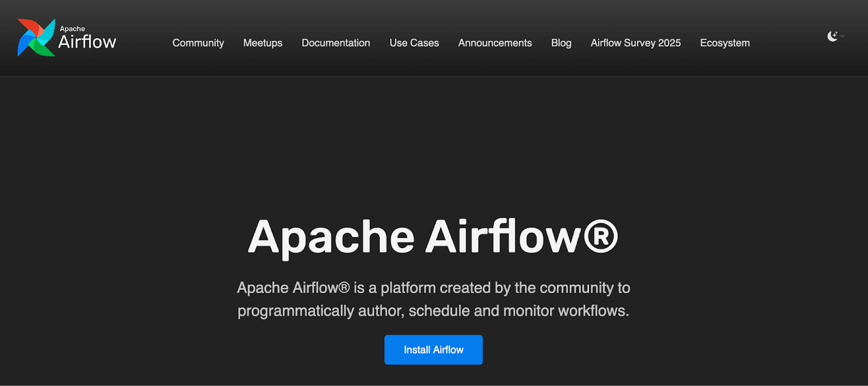The height and width of the screenshot is (386, 868).
Task: Go to the Ecosystem page
Action: point(725,43)
